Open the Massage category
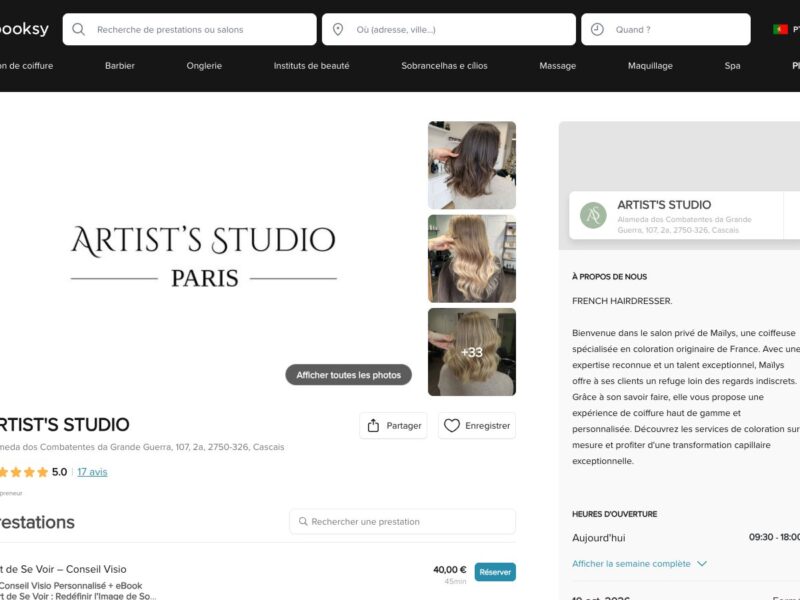 click(557, 66)
